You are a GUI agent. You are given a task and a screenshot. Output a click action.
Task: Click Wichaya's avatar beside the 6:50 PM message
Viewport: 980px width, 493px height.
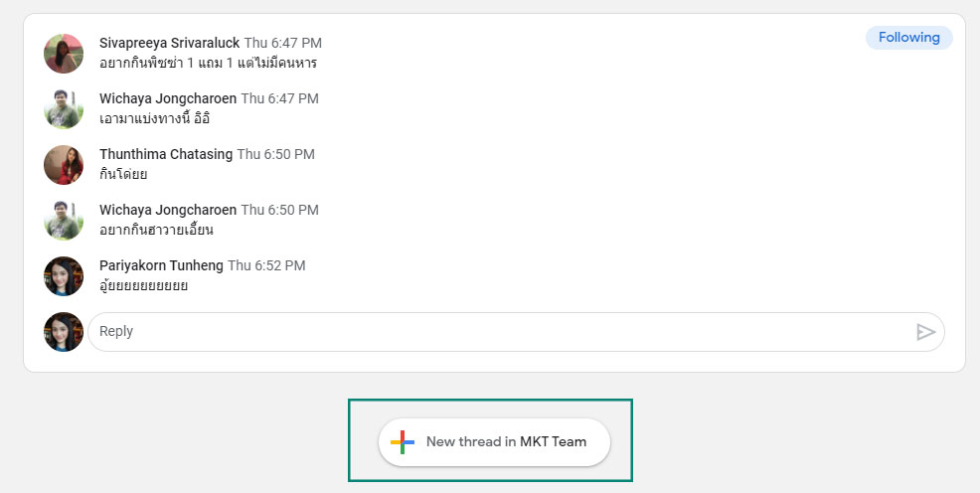click(x=64, y=221)
